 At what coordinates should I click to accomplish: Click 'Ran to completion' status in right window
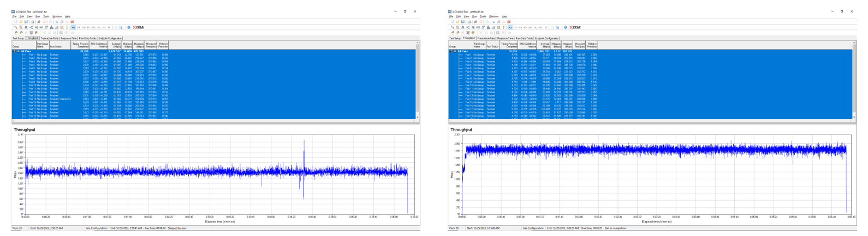pos(615,228)
